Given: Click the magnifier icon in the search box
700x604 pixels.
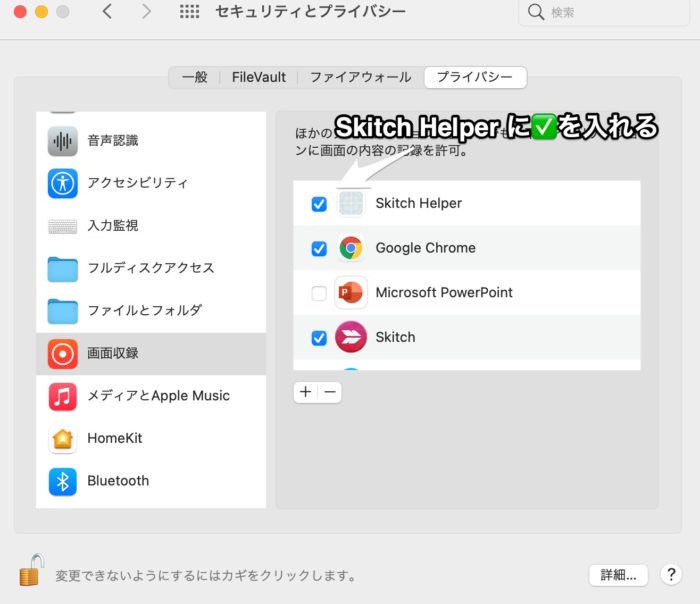Looking at the screenshot, I should [x=536, y=12].
